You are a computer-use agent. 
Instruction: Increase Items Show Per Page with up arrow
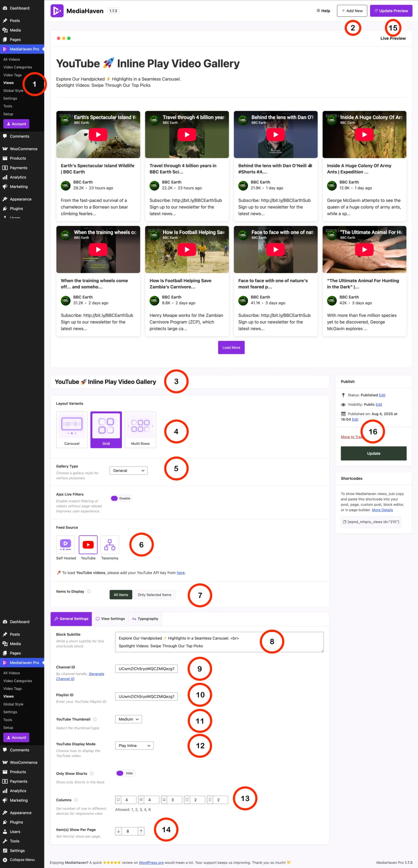[141, 831]
